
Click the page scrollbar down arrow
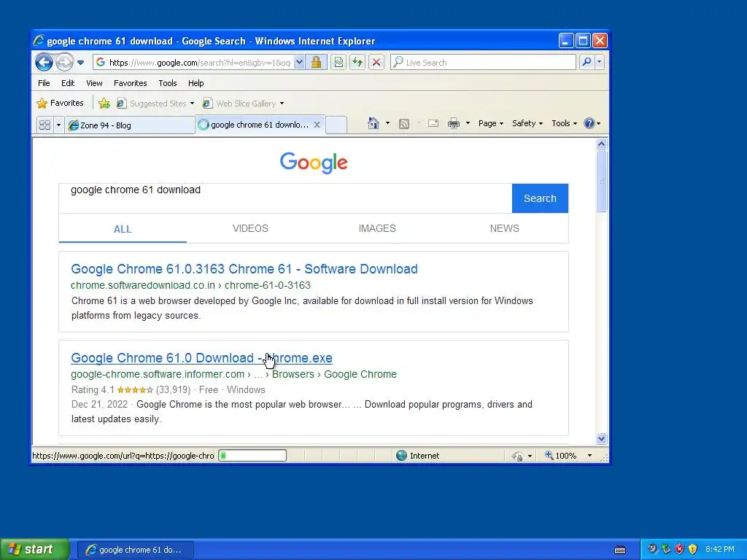tap(601, 438)
